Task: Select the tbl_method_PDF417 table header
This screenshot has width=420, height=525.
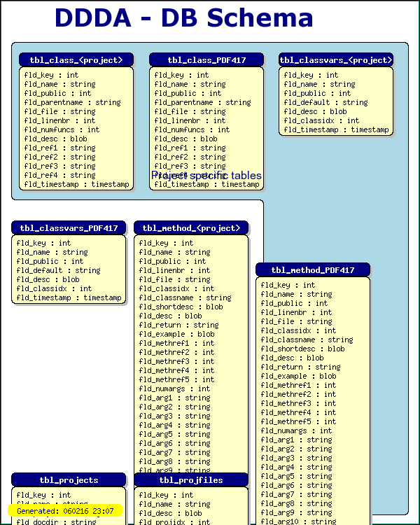Action: point(312,270)
